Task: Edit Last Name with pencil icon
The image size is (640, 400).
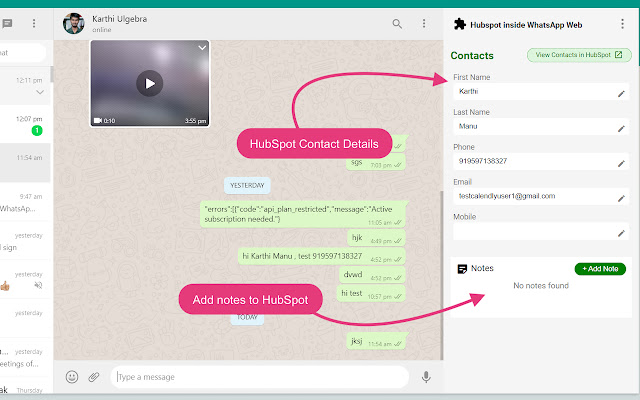Action: pyautogui.click(x=621, y=129)
